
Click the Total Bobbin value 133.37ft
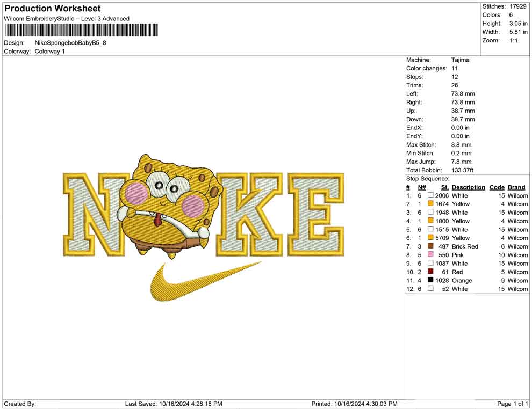[462, 170]
